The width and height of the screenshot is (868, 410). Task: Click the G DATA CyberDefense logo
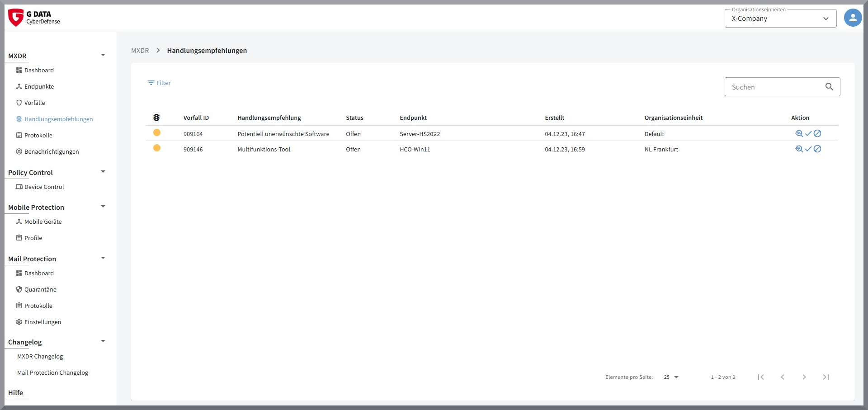pos(34,18)
